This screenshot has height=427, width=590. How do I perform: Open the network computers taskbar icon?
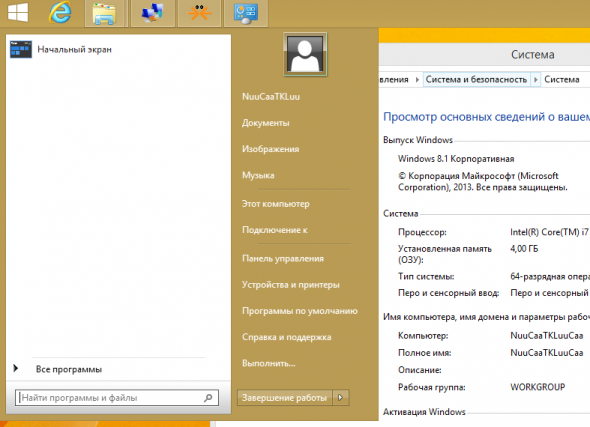pos(152,14)
